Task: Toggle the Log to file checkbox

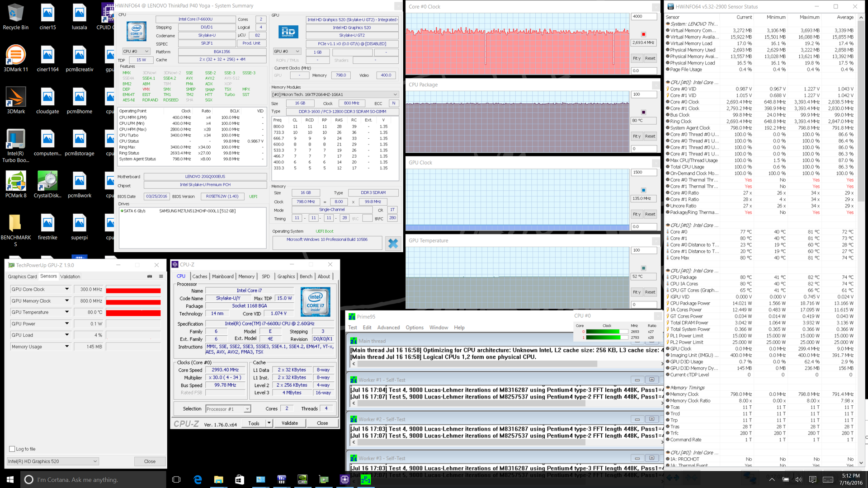Action: 12,449
